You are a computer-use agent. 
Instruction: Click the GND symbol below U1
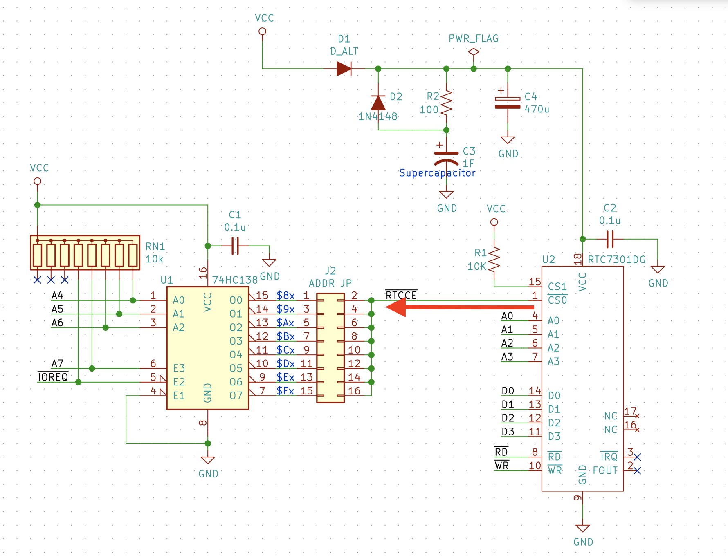tap(208, 460)
